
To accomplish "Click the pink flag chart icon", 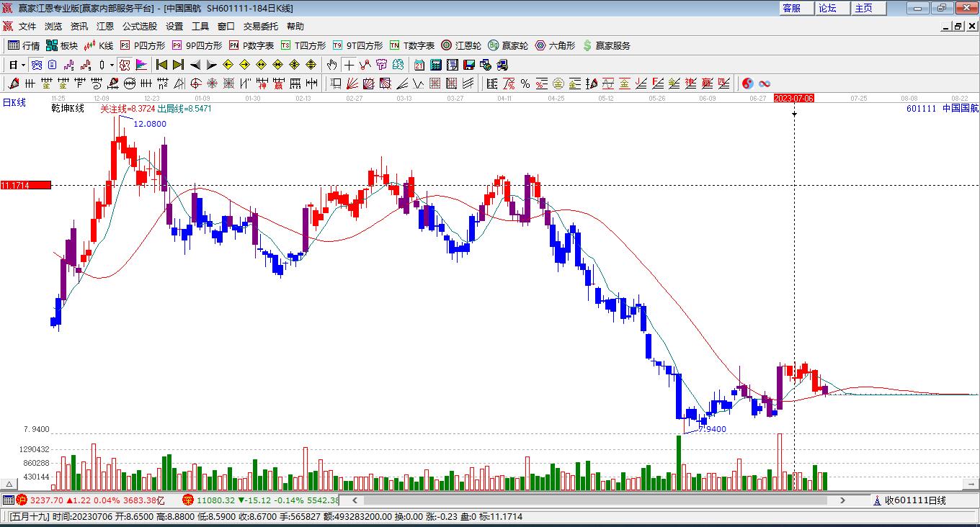I will 141,65.
